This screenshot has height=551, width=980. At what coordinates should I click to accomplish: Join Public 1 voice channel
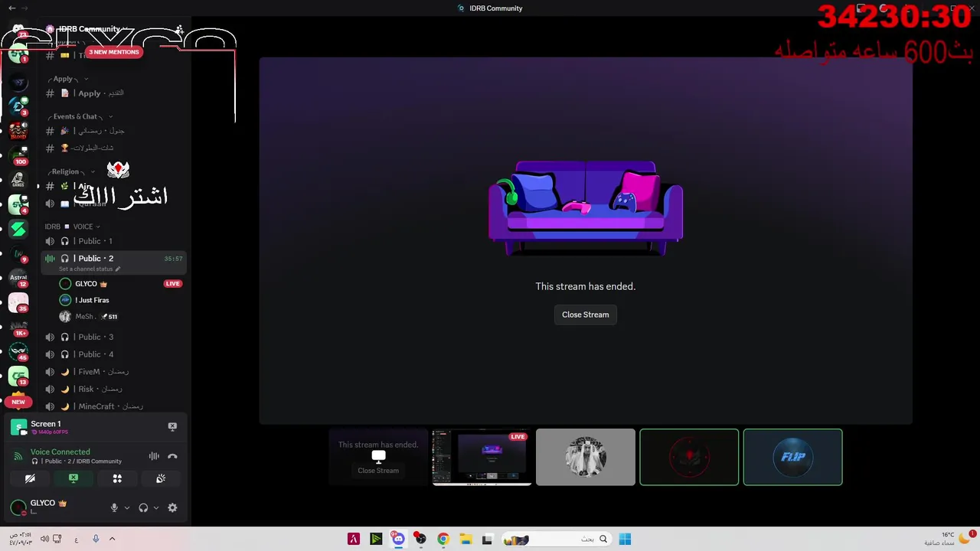point(114,241)
